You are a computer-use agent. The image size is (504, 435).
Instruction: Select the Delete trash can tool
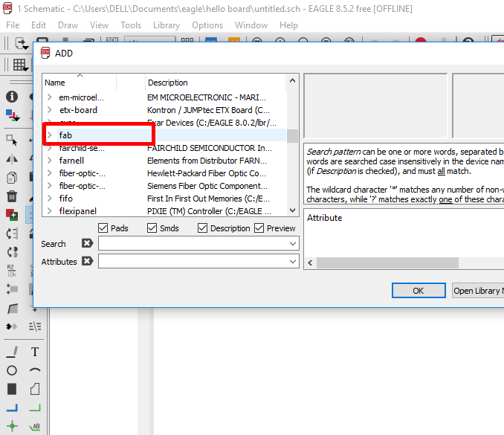[12, 196]
